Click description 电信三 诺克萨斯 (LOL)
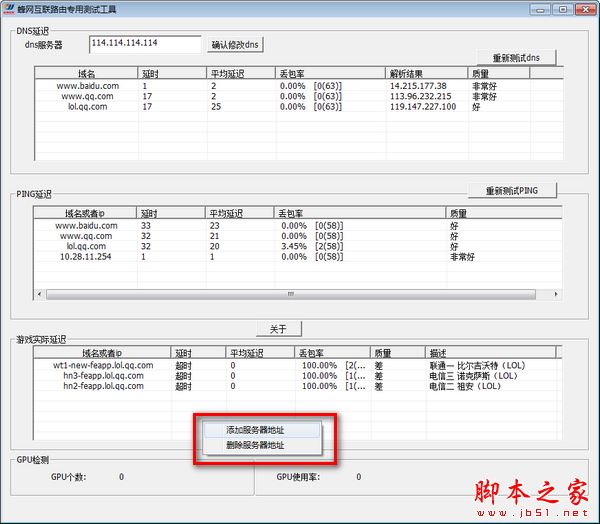The width and height of the screenshot is (600, 524). pos(473,375)
